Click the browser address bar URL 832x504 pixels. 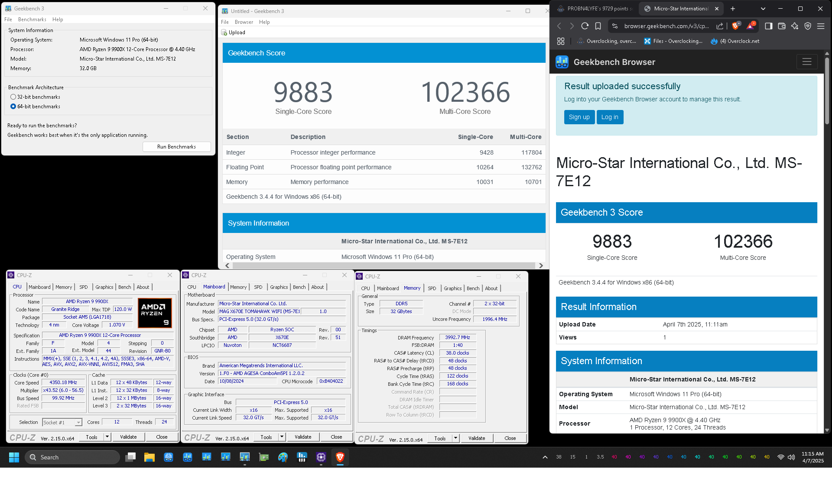pyautogui.click(x=666, y=26)
